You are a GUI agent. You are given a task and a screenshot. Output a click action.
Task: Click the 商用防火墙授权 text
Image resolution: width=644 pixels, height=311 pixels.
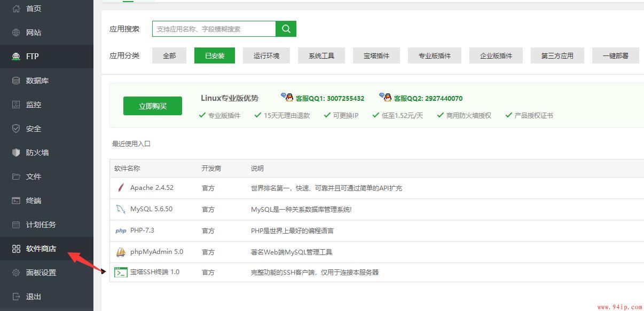[469, 115]
